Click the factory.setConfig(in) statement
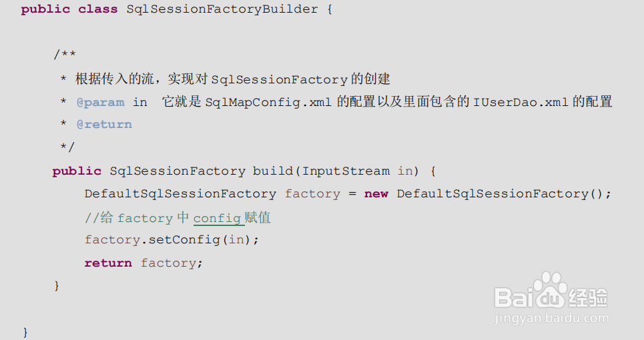 pyautogui.click(x=172, y=239)
